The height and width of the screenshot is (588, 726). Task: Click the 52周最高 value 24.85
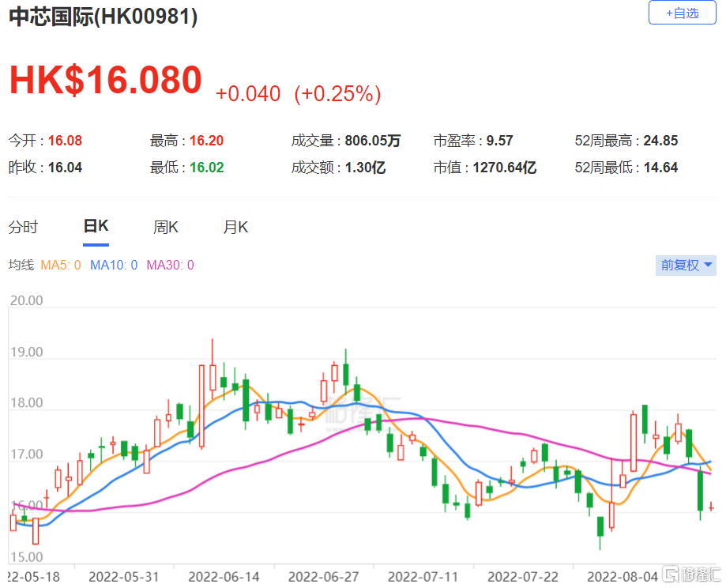point(660,141)
